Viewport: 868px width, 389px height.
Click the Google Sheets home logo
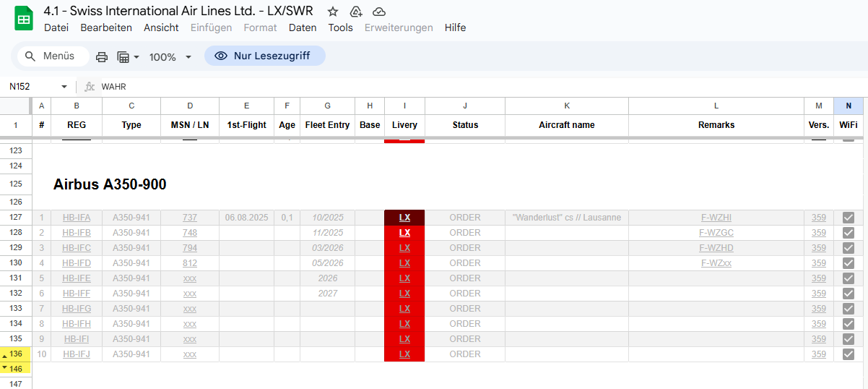(24, 19)
